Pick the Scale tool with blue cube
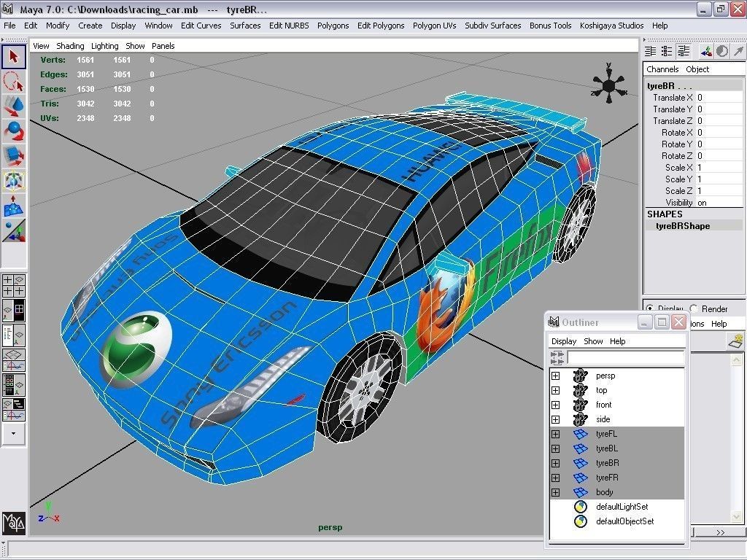This screenshot has height=560, width=747. [14, 156]
